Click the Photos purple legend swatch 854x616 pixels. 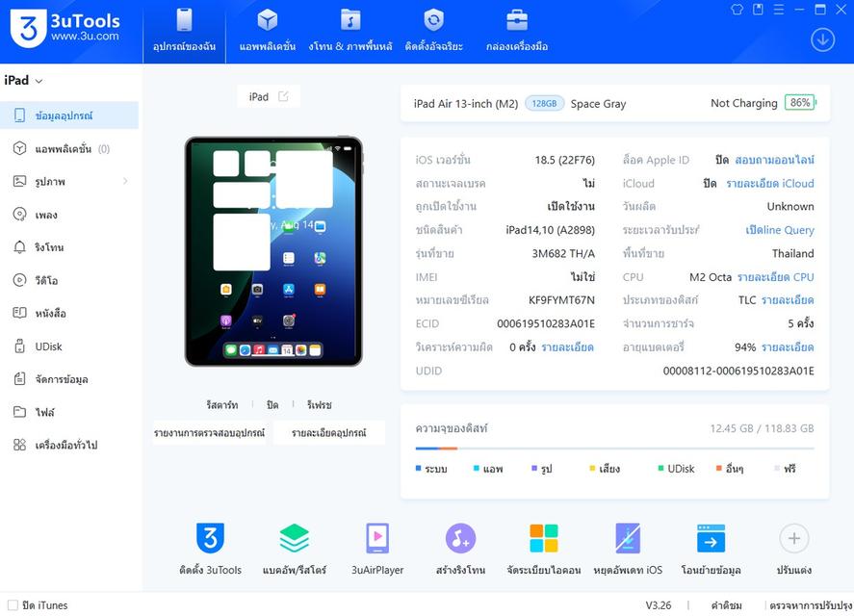(534, 468)
